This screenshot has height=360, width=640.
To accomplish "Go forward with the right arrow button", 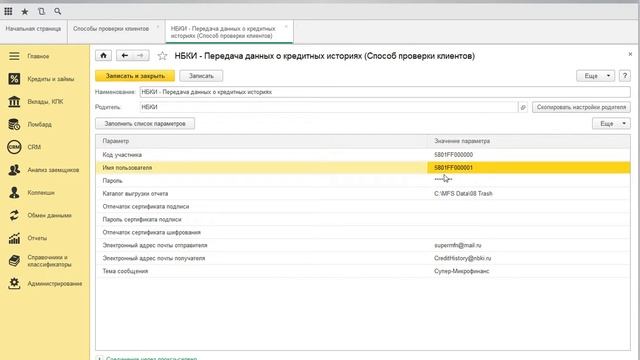I will (141, 56).
